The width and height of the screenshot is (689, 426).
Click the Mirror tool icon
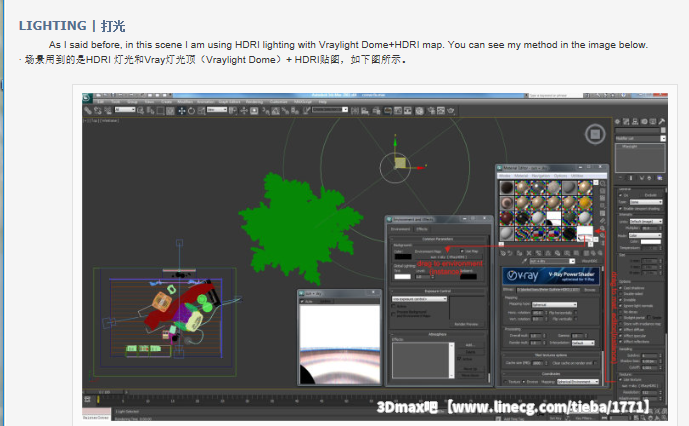[x=355, y=111]
